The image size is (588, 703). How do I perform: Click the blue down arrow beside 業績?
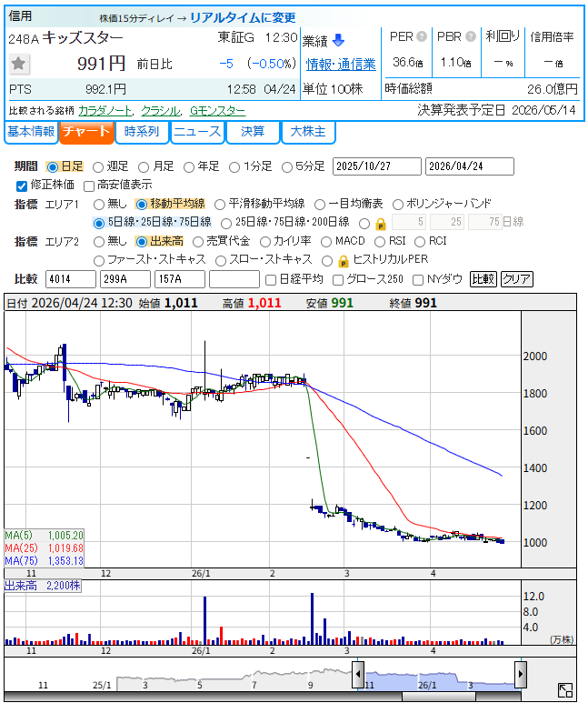tap(338, 40)
